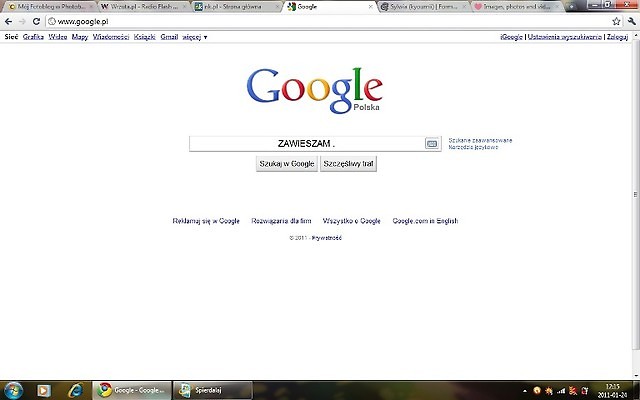Open the Mapy link
Image resolution: width=640 pixels, height=400 pixels.
(80, 37)
